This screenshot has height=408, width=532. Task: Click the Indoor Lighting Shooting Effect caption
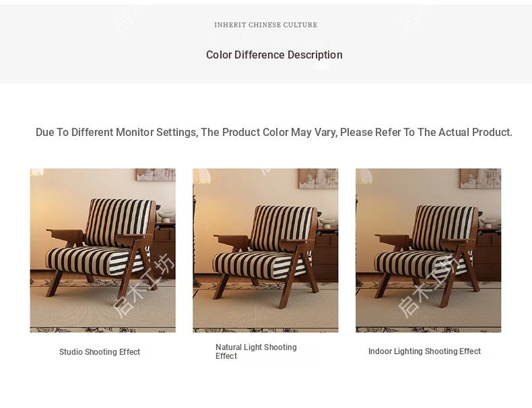(424, 351)
